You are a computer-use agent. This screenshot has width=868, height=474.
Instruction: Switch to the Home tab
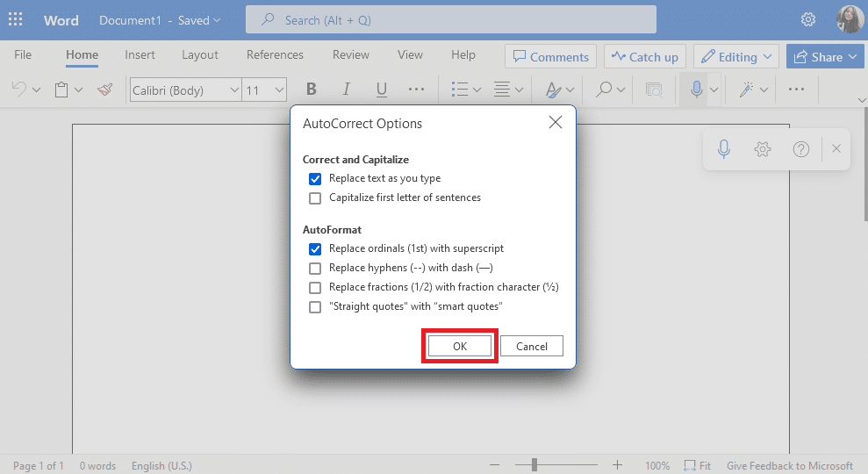(82, 54)
